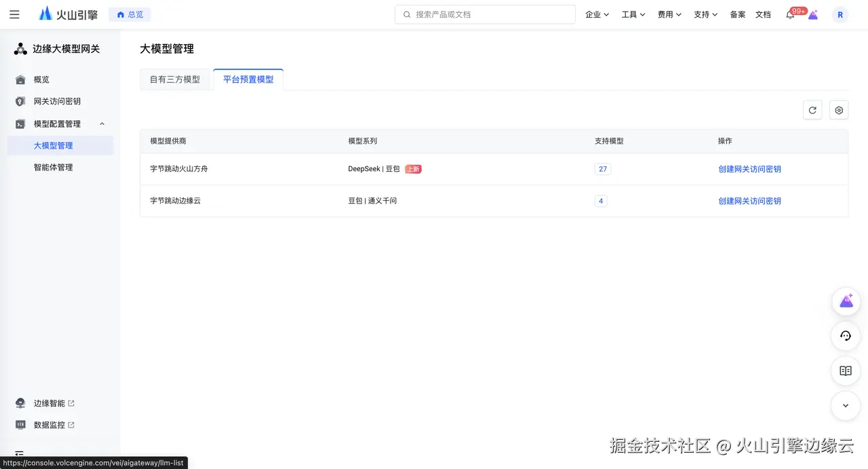Click the 字节跳动火山方舟 provider cell

(x=179, y=169)
